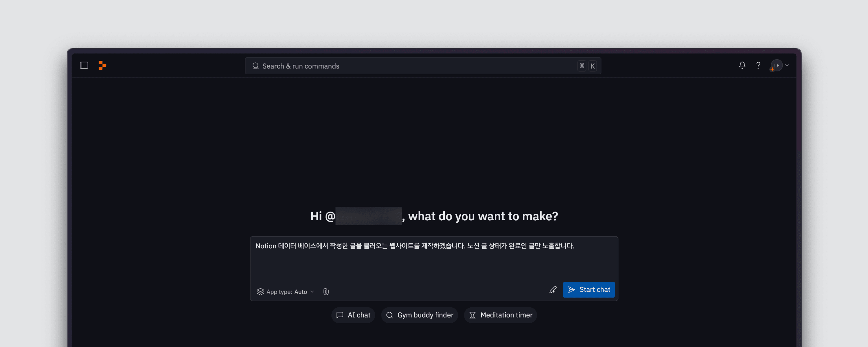Click the improve prompt pen icon

click(x=553, y=290)
